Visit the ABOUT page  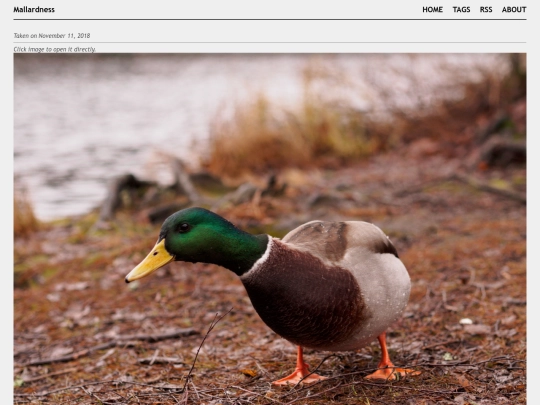coord(514,10)
